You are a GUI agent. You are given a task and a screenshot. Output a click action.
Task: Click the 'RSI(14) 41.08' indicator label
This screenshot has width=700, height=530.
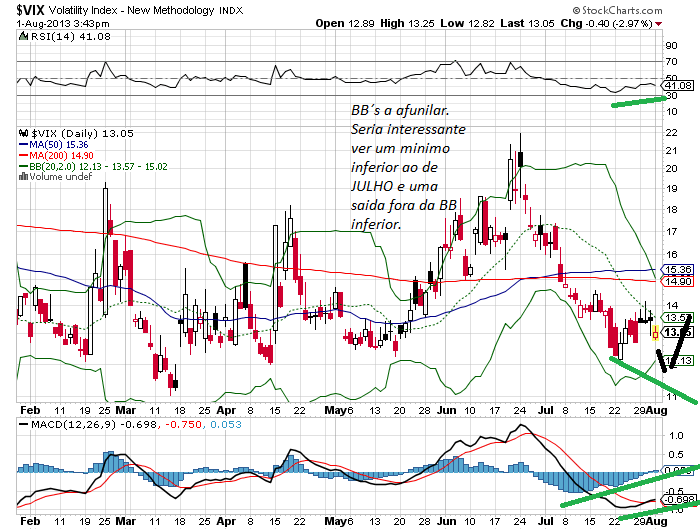pyautogui.click(x=71, y=37)
